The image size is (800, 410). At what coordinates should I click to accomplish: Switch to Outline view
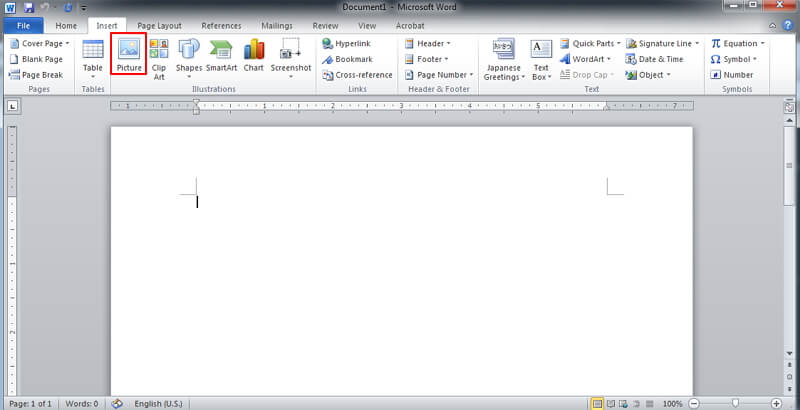click(x=636, y=404)
